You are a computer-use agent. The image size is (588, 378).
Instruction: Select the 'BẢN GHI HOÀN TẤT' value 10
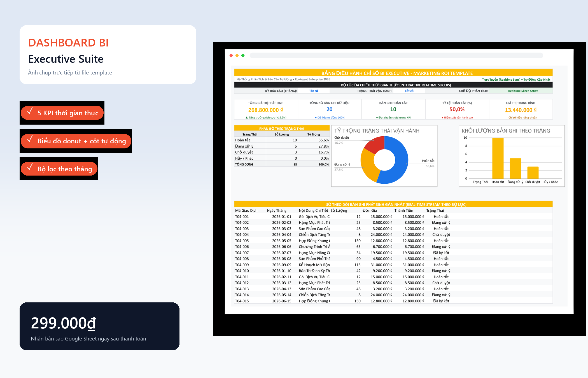[393, 109]
